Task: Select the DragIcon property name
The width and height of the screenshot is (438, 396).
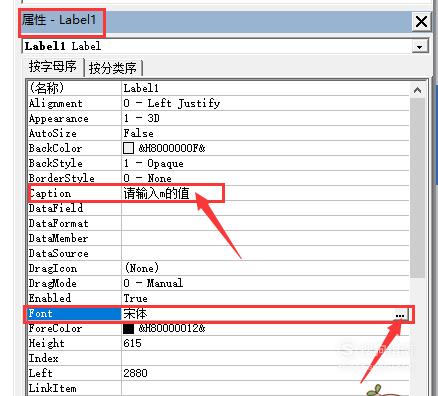Action: 53,268
